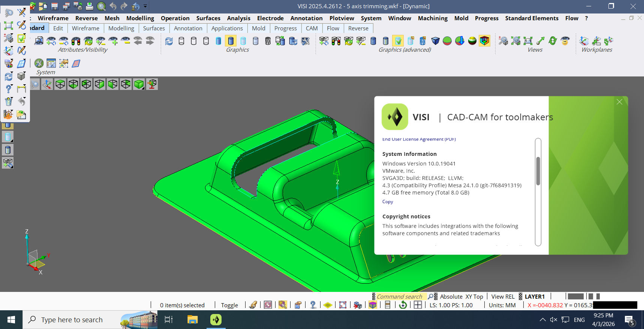Toggle the highlighted checkmark cylinder in Graphics (advanced)
This screenshot has width=644, height=329.
(x=398, y=41)
